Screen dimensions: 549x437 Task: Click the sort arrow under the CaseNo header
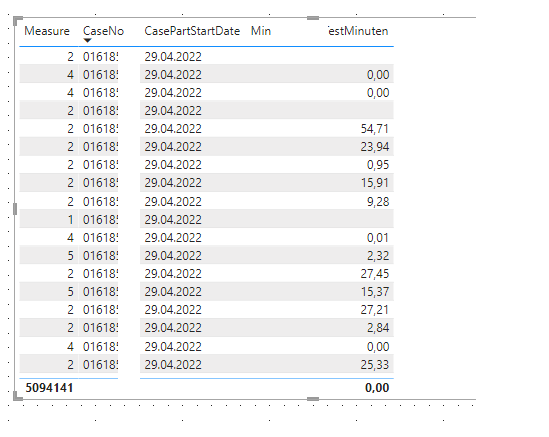[x=88, y=41]
